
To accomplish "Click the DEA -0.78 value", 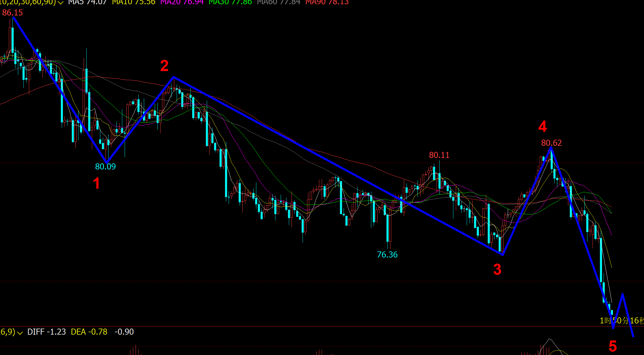I will click(x=89, y=332).
